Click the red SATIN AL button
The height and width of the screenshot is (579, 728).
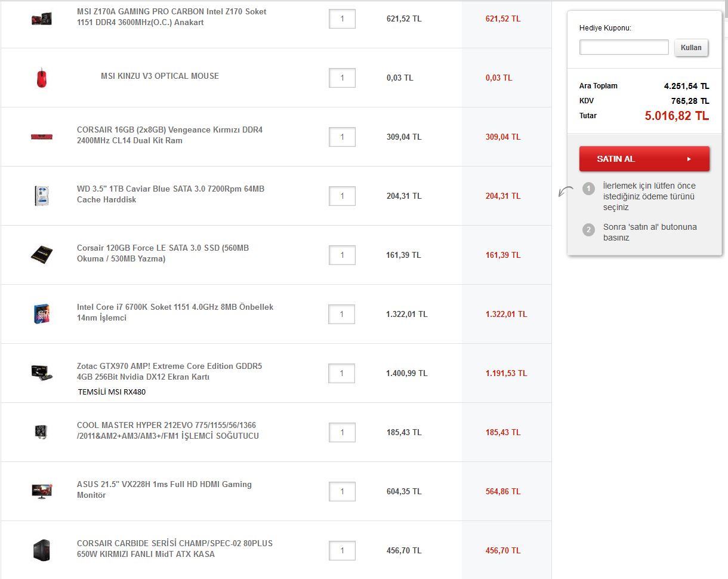(644, 159)
